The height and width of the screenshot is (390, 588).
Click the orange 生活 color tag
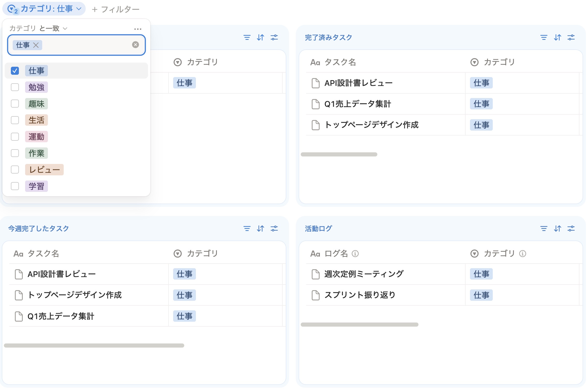point(36,120)
